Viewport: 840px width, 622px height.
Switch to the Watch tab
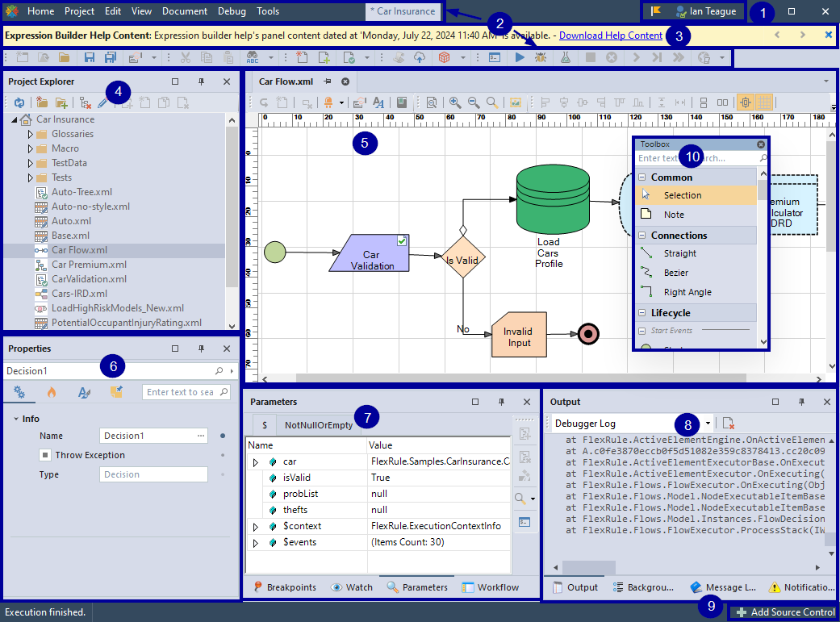pyautogui.click(x=352, y=587)
